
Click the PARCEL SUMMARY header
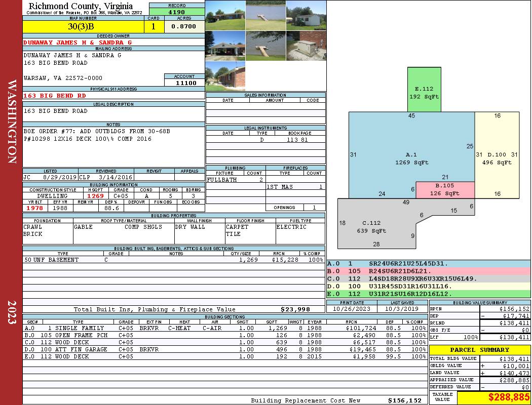(x=479, y=350)
